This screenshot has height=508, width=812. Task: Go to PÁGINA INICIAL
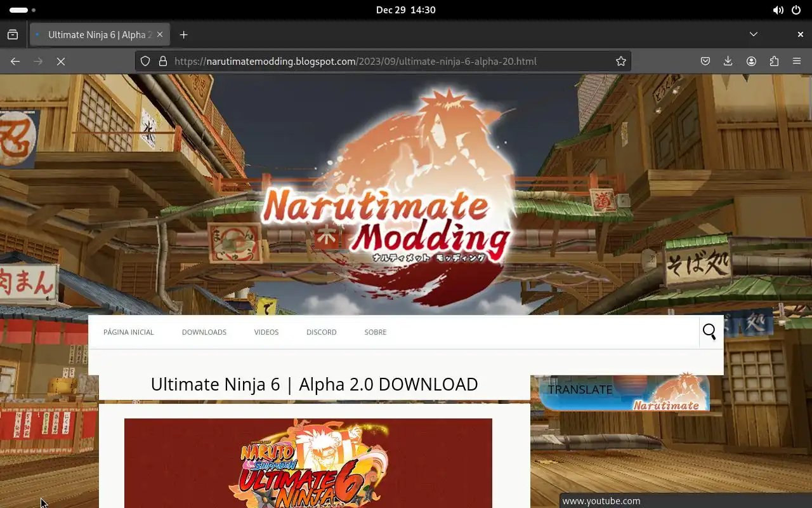click(129, 332)
